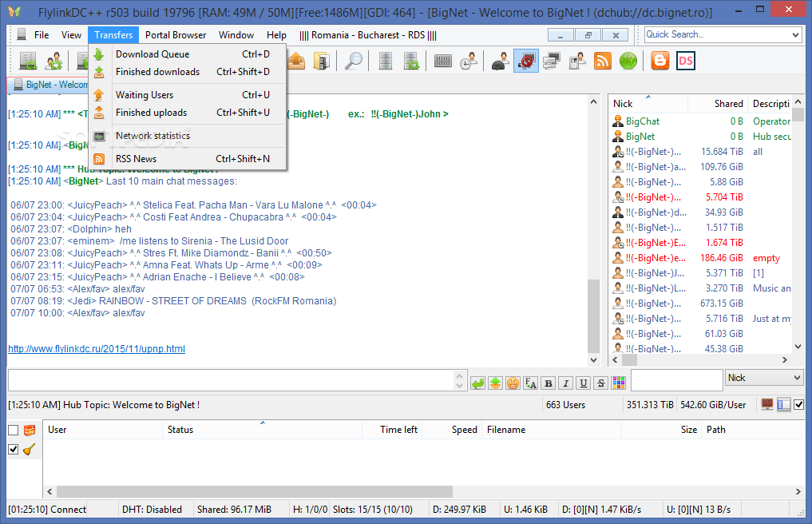Open the text color palette grid
This screenshot has width=812, height=524.
[618, 383]
